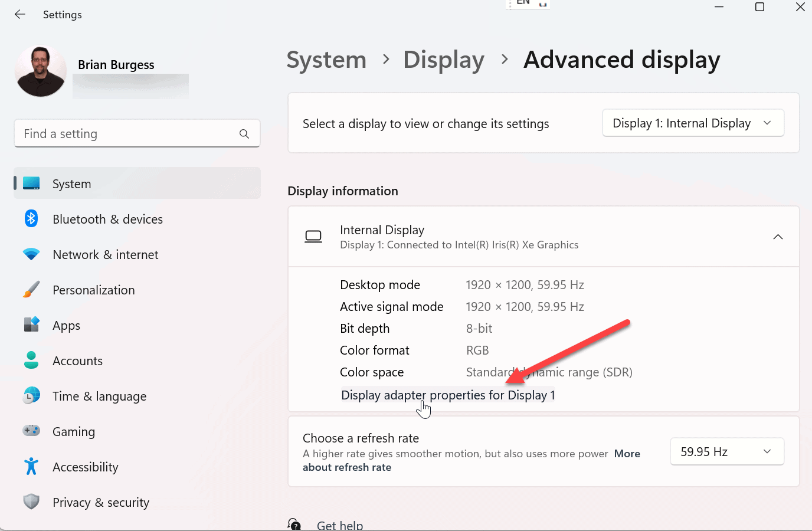Click the Bluetooth & devices icon
812x531 pixels.
tap(31, 219)
